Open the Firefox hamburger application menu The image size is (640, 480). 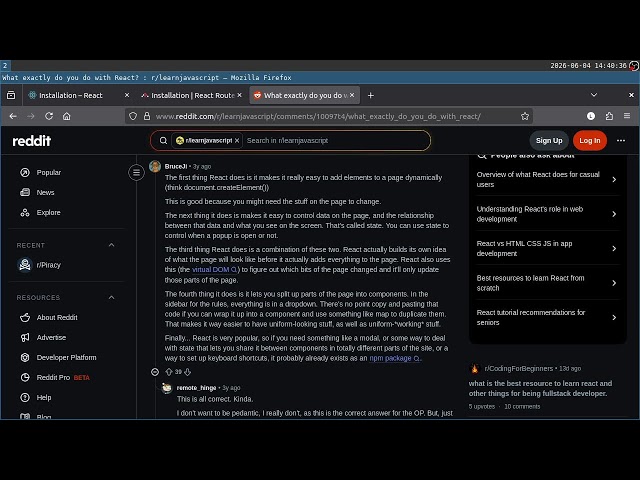click(627, 116)
